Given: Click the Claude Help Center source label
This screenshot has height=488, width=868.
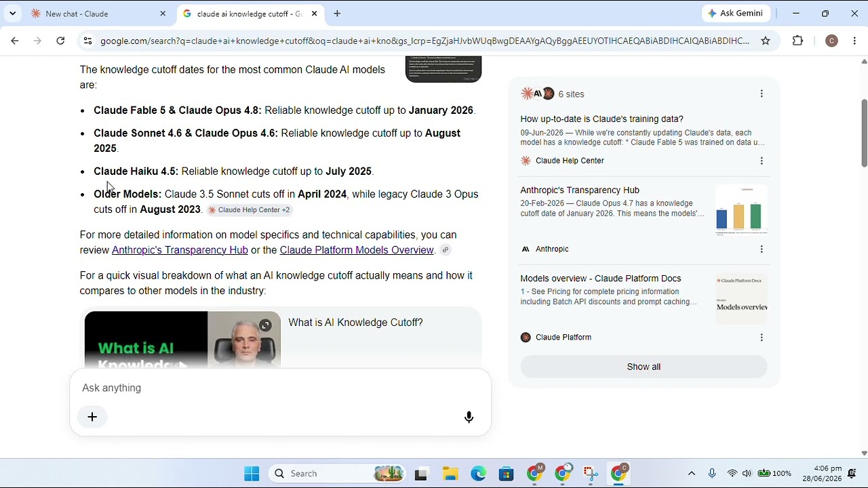Looking at the screenshot, I should click(570, 161).
